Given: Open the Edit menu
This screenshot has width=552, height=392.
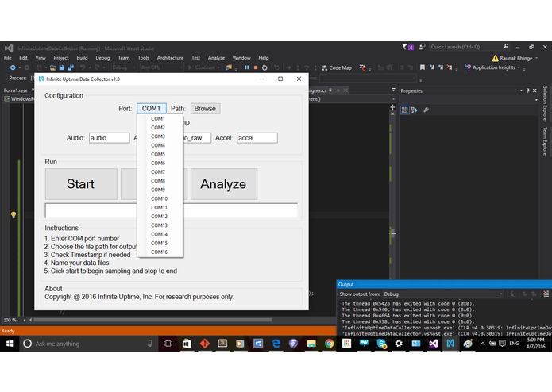Looking at the screenshot, I should 23,58.
